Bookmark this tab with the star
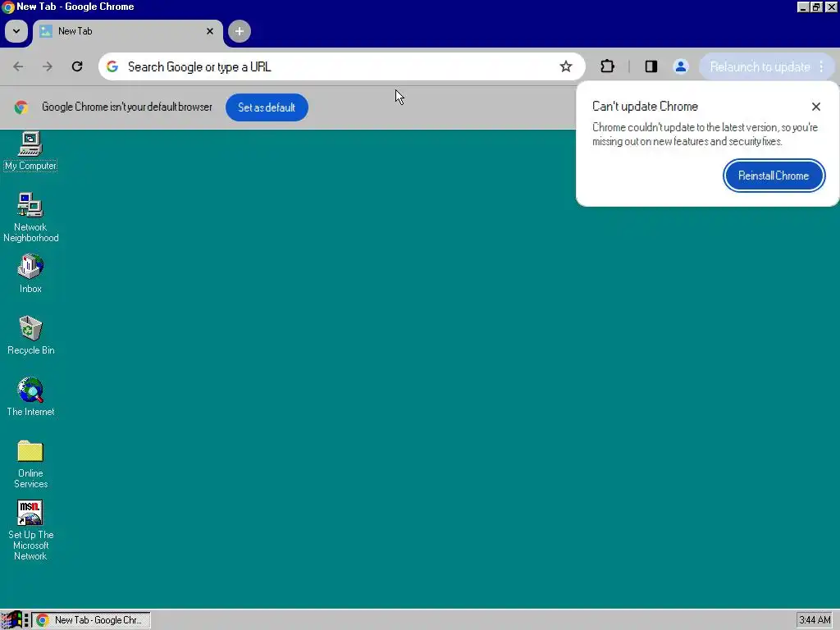Screen dimensions: 840x630 (566, 66)
